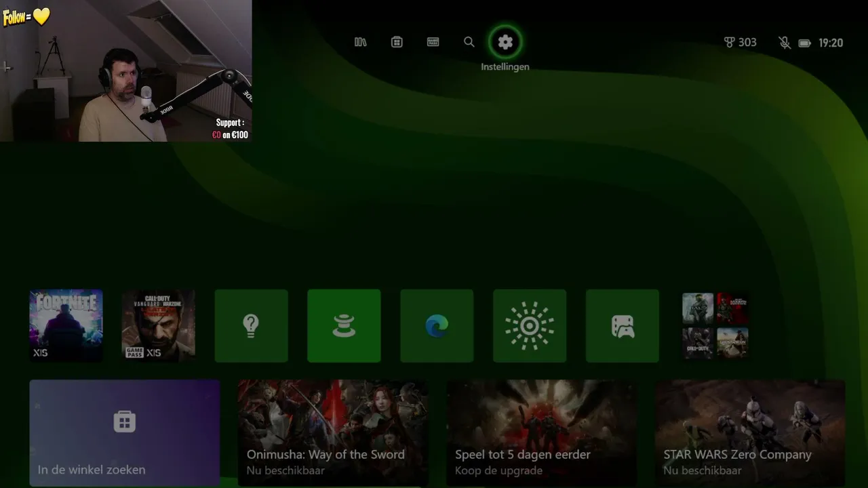Open the controller-and-picture games tile
Image resolution: width=868 pixels, height=488 pixels.
[623, 326]
